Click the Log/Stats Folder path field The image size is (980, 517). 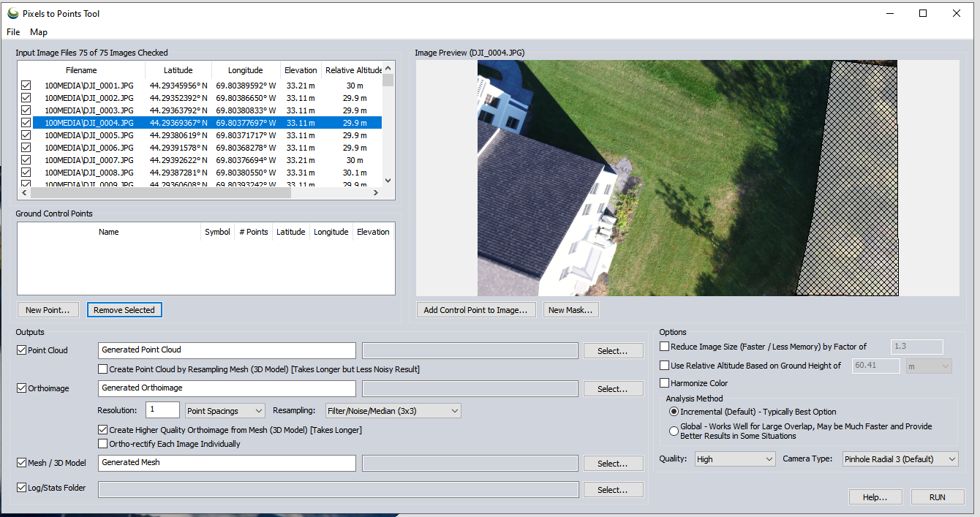coord(339,489)
